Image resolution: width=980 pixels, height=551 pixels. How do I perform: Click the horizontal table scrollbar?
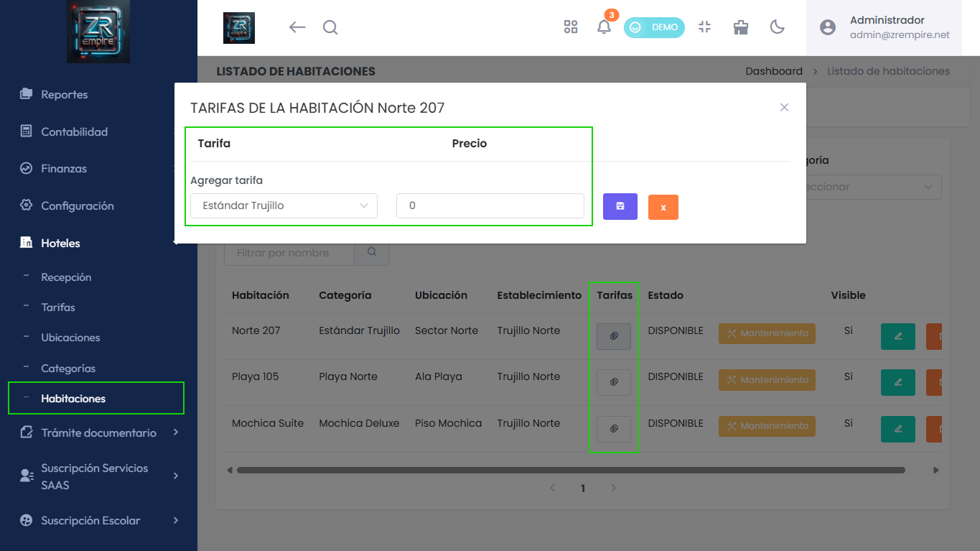point(571,471)
